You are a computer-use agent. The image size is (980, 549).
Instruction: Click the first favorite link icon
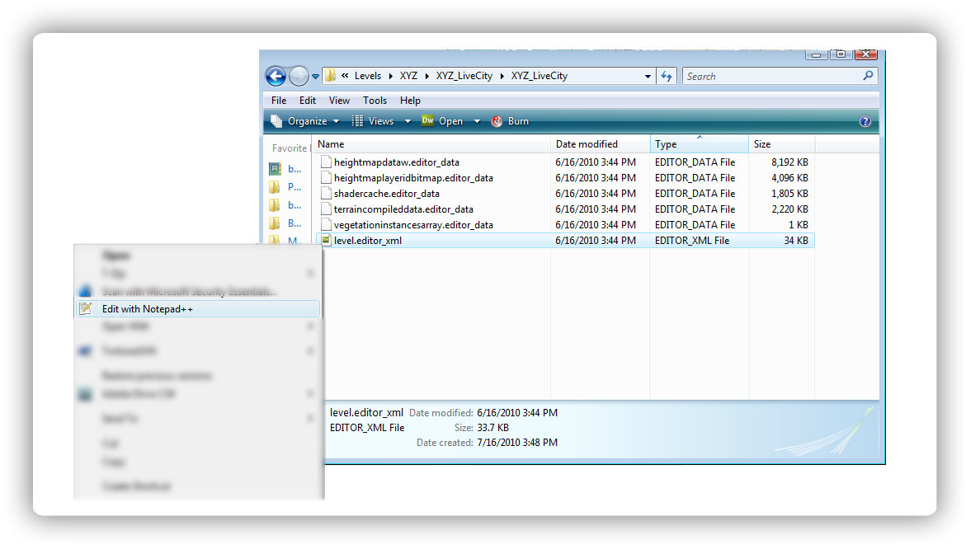coord(275,169)
